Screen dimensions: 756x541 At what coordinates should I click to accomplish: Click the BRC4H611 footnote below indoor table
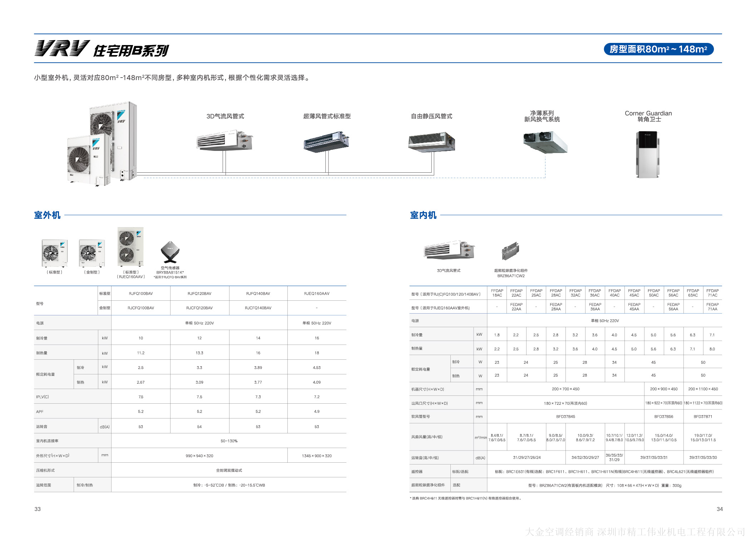coord(466,498)
